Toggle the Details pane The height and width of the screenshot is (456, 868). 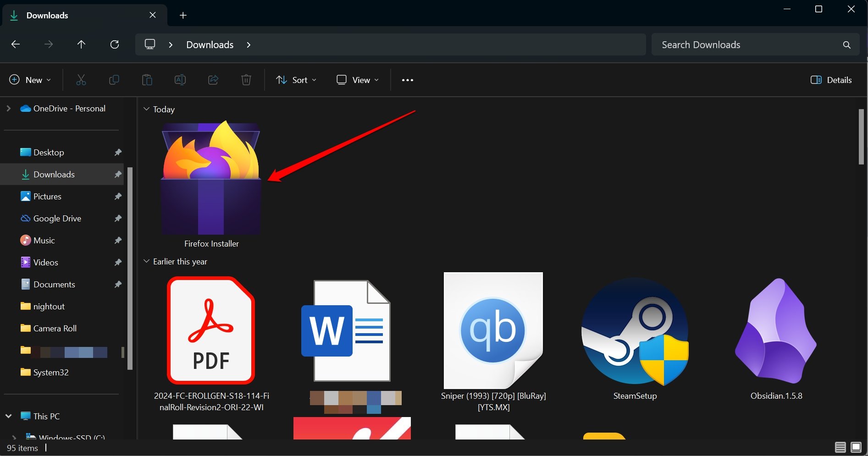point(831,80)
